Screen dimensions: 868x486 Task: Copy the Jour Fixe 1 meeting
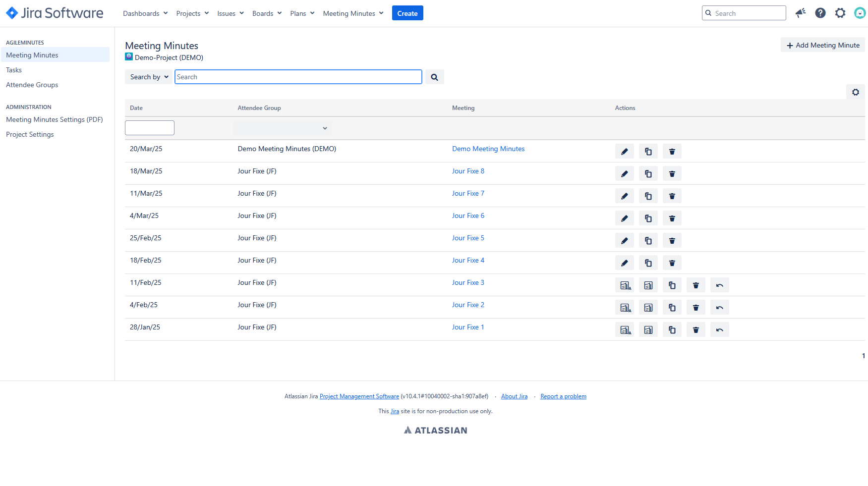click(672, 330)
